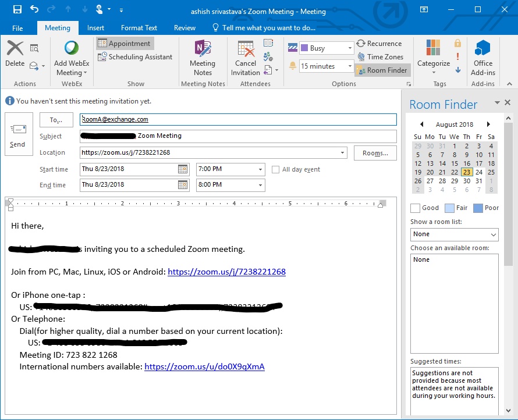This screenshot has width=518, height=420.
Task: Open Office Add-ins
Action: coord(483,58)
